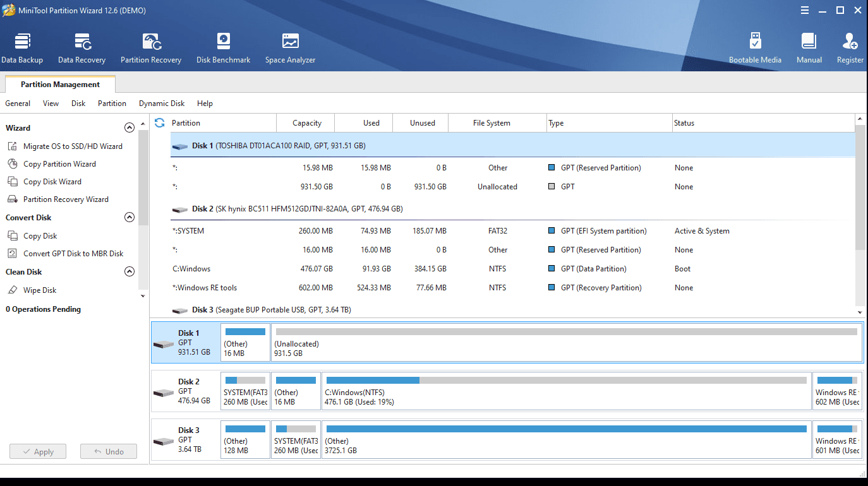Open the Disk menu
Image resolution: width=868 pixels, height=486 pixels.
click(x=78, y=104)
